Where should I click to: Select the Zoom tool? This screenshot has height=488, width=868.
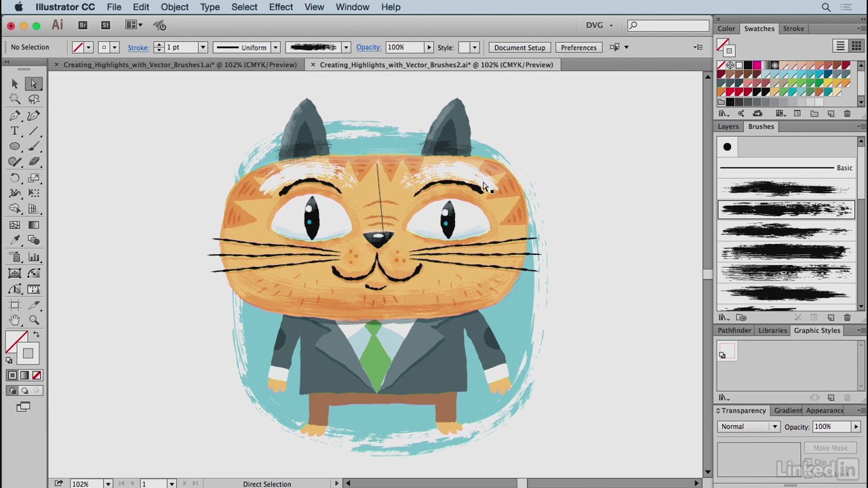[34, 321]
